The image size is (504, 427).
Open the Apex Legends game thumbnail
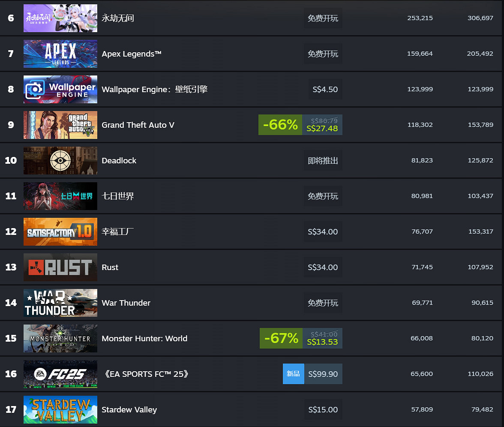(x=60, y=54)
